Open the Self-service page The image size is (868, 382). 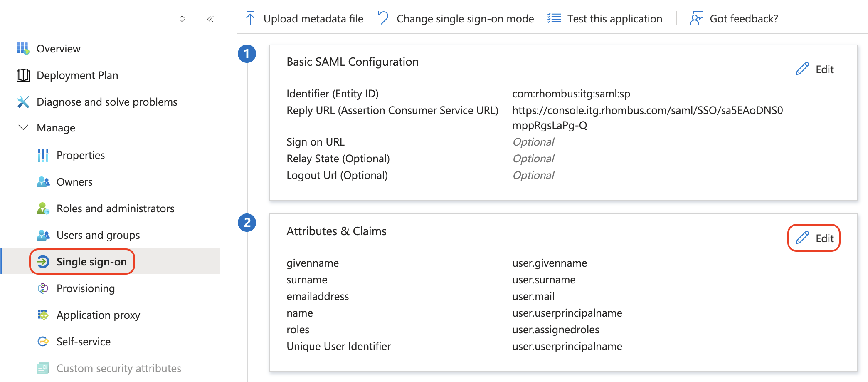pos(84,342)
